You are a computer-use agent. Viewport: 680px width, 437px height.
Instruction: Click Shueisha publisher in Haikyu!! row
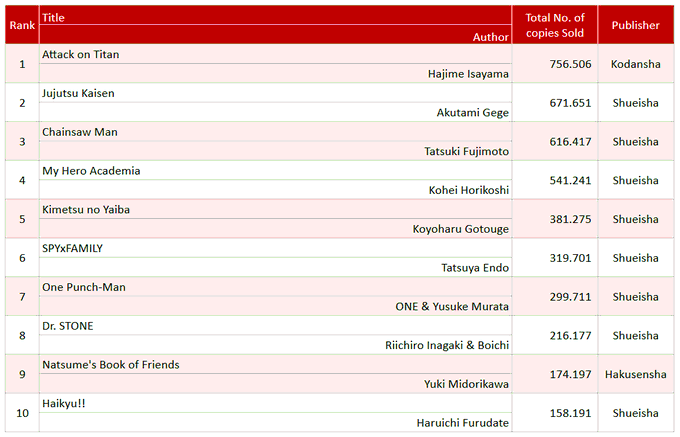point(636,413)
